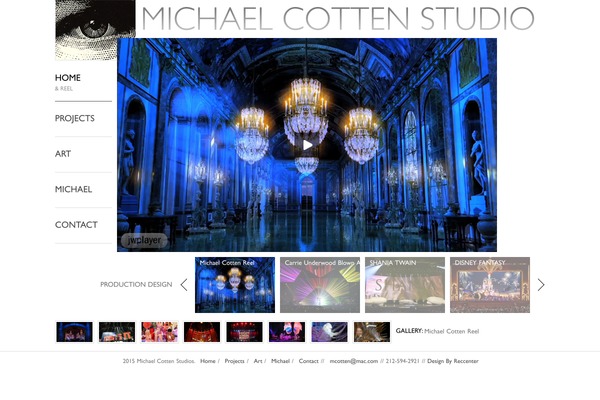The image size is (600, 400).
Task: Click the 2015 Michael Cotten Studios text
Action: click(x=159, y=361)
